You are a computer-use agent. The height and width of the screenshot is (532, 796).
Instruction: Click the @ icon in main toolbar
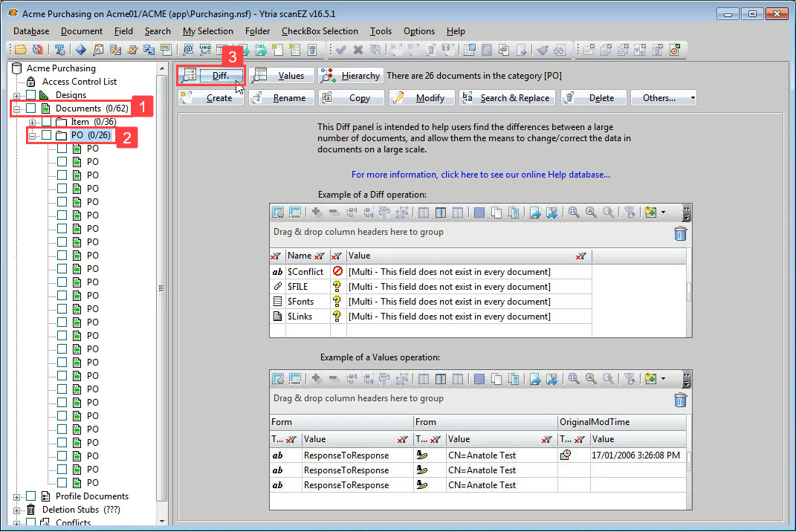tap(187, 50)
